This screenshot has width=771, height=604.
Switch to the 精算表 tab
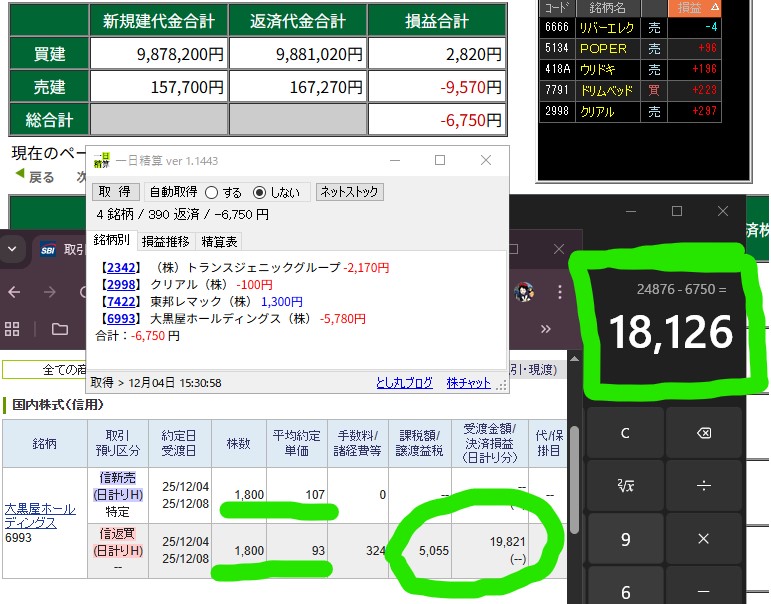[x=219, y=241]
